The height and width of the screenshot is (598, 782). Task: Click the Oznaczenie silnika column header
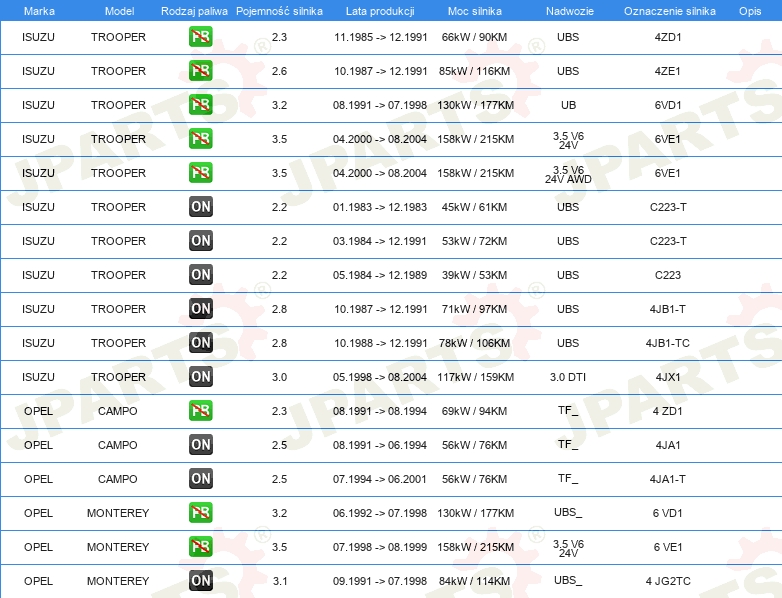(x=669, y=11)
